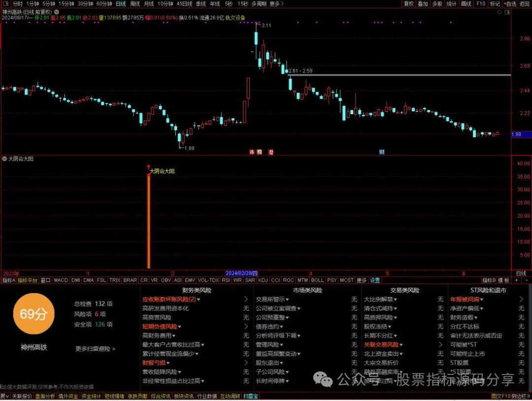Click the round icon before 大阴会大阳 indicator title
532x401 pixels.
(4, 158)
